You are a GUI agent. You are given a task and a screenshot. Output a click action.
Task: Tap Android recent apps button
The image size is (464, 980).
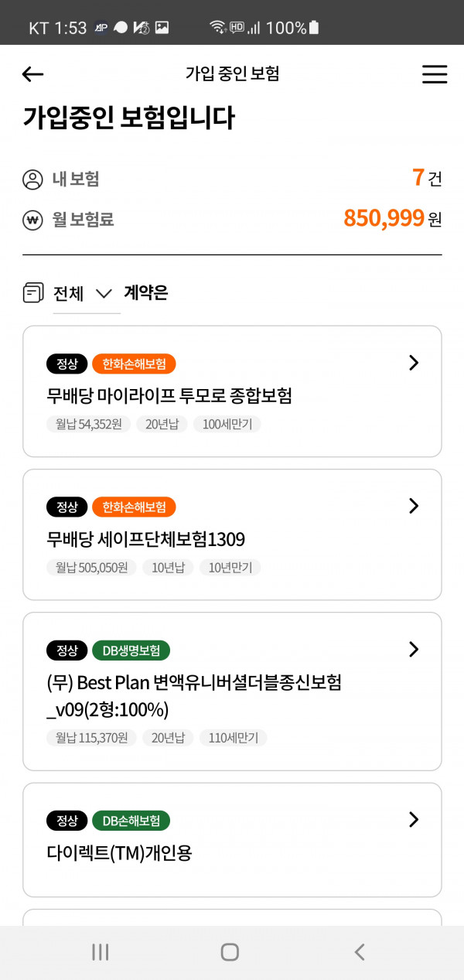[x=101, y=952]
